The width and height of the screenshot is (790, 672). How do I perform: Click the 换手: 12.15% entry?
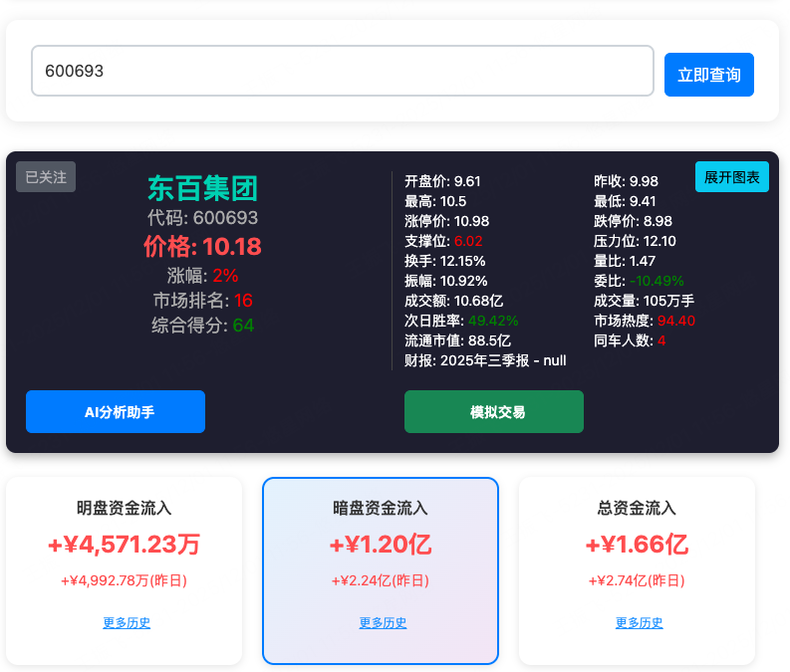pos(445,261)
